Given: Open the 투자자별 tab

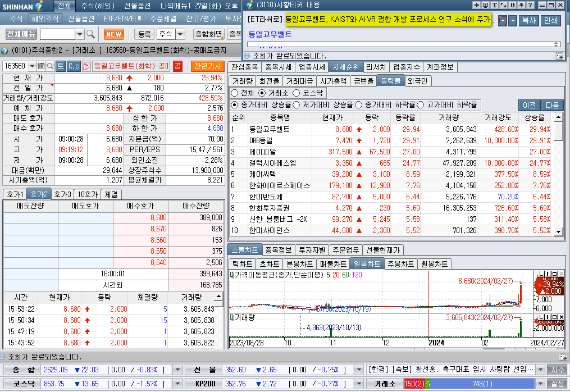Looking at the screenshot, I should tap(312, 250).
